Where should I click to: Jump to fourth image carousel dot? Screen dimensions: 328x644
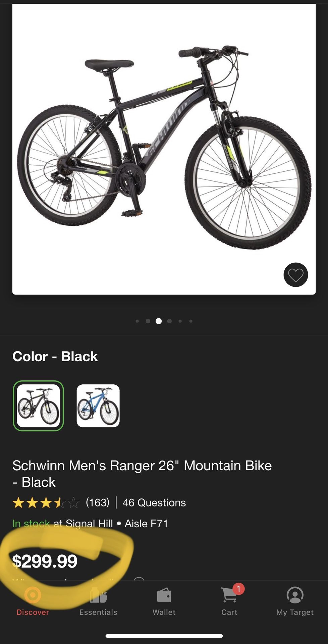[x=169, y=321]
